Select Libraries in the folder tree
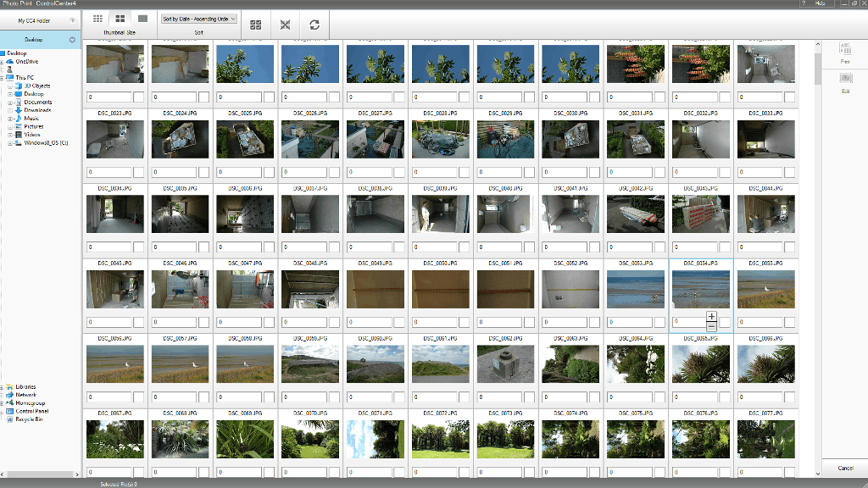 (25, 386)
